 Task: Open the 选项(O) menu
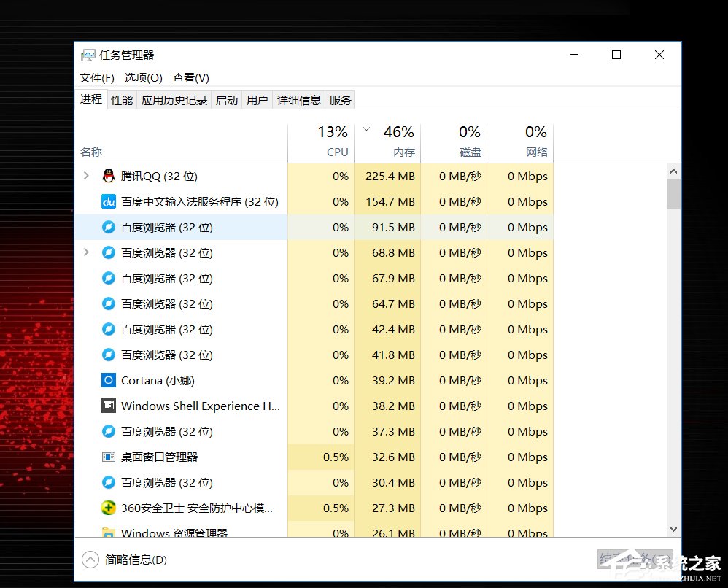tap(143, 78)
